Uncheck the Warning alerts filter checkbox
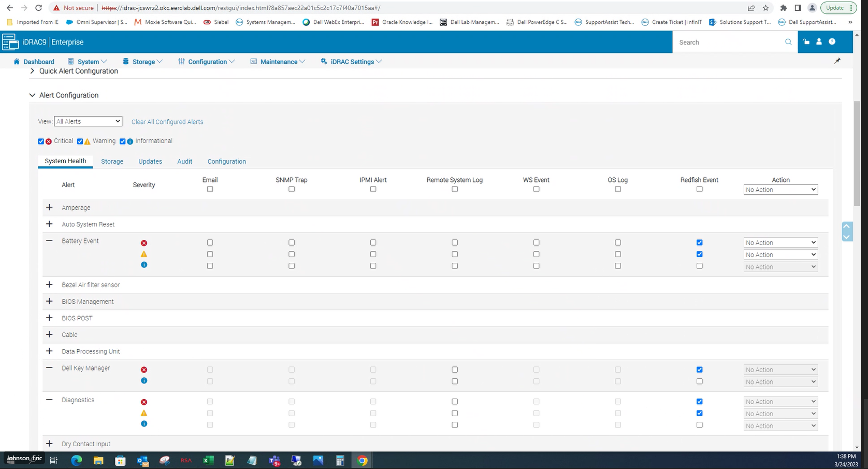The height and width of the screenshot is (469, 868). (80, 141)
